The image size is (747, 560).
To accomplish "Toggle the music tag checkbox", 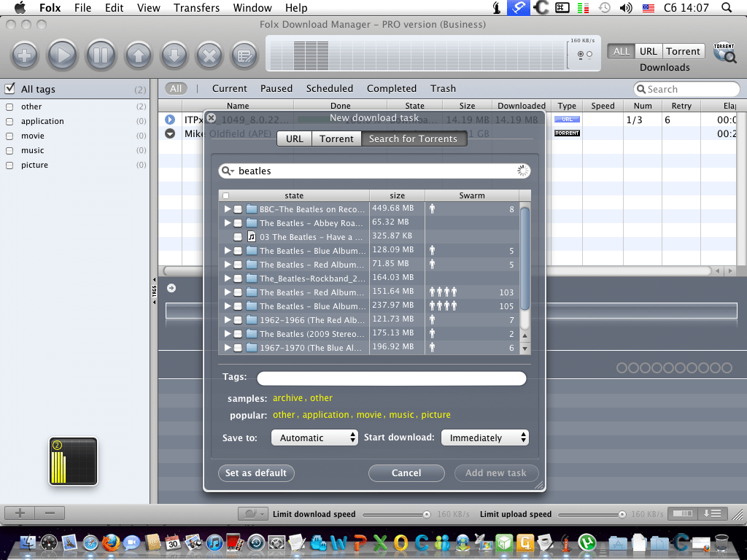I will pyautogui.click(x=9, y=151).
